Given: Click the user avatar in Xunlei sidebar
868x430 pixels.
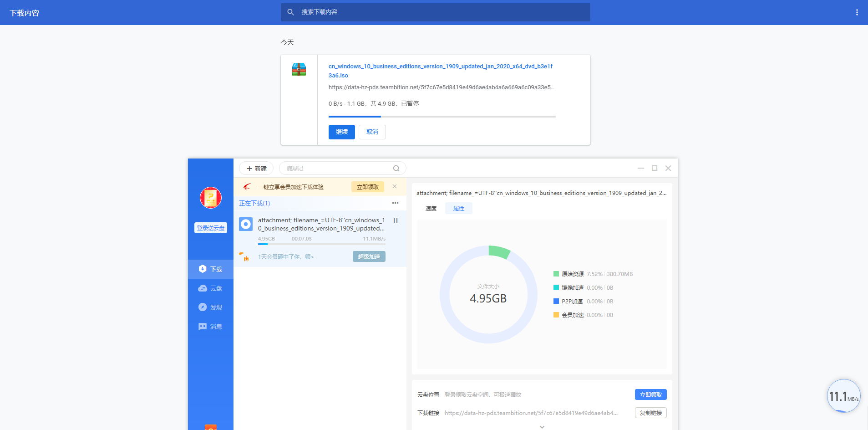Looking at the screenshot, I should [211, 198].
